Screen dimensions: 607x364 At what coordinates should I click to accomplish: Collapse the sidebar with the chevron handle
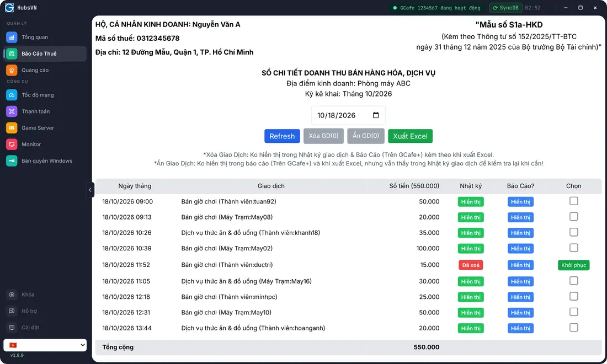coord(90,190)
